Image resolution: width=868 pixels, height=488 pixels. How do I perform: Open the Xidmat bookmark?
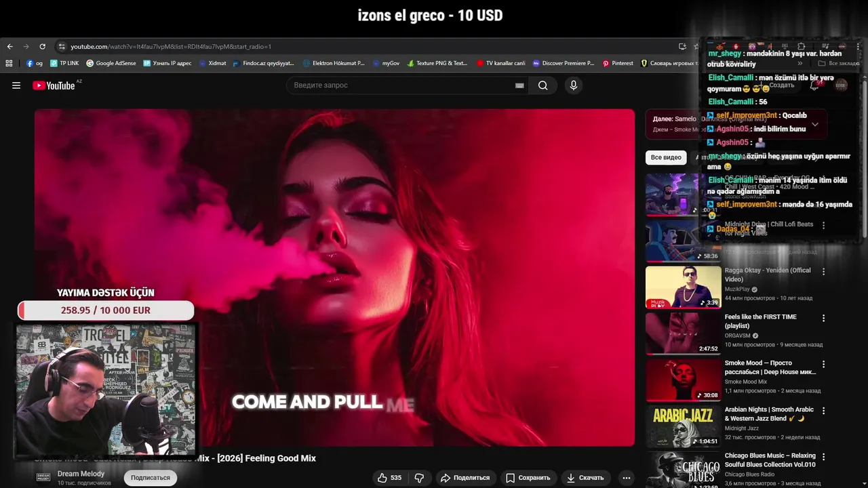[212, 63]
